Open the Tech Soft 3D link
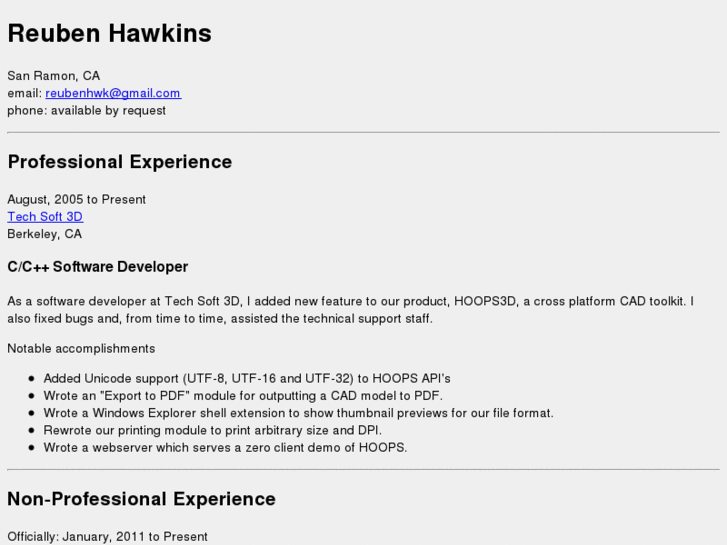 point(45,217)
